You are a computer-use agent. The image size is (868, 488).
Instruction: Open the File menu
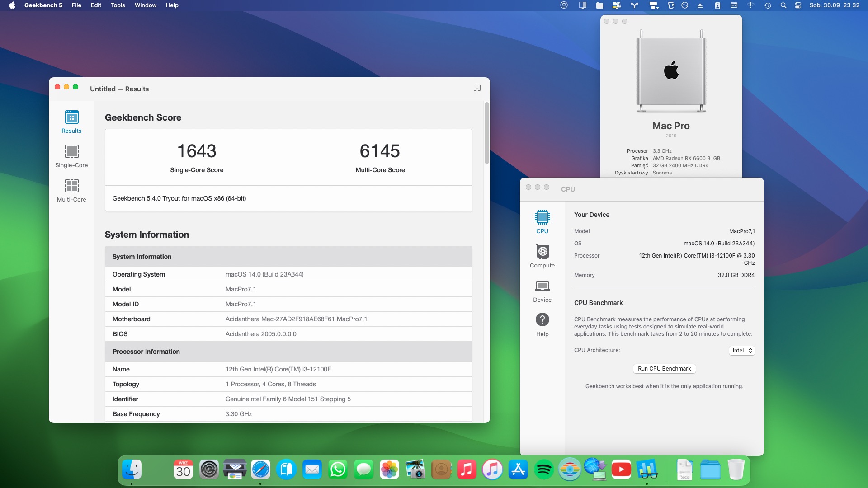coord(76,5)
